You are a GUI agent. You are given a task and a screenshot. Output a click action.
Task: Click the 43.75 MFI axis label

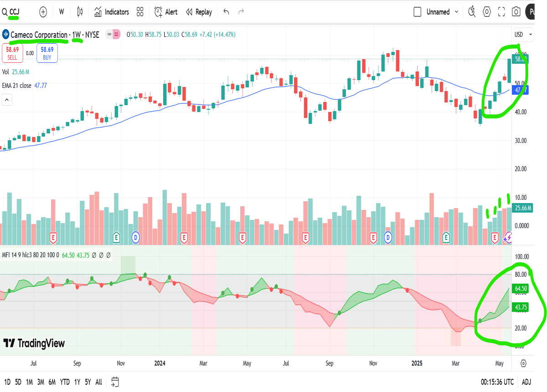(x=521, y=307)
